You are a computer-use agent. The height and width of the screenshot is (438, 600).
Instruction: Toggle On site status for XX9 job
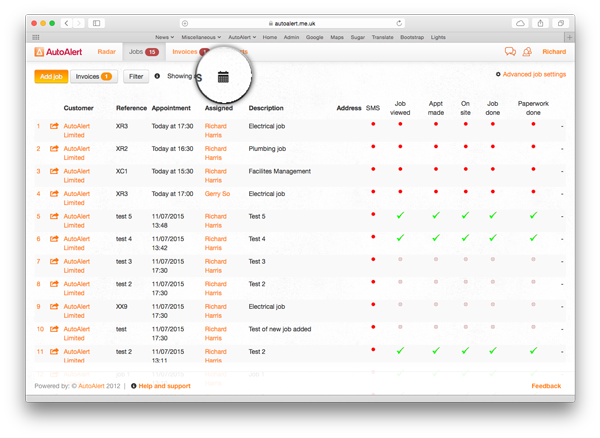point(466,304)
